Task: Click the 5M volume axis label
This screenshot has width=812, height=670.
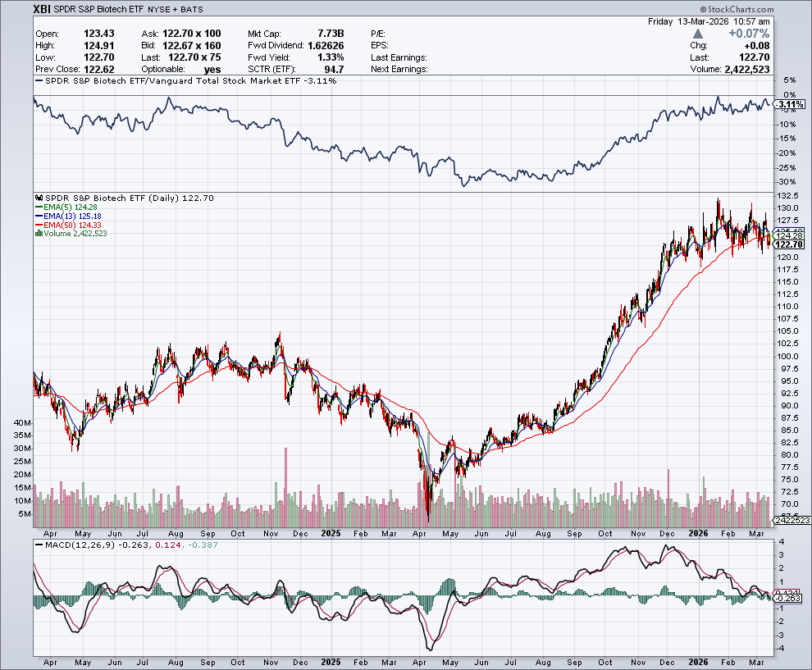Action: 25,514
